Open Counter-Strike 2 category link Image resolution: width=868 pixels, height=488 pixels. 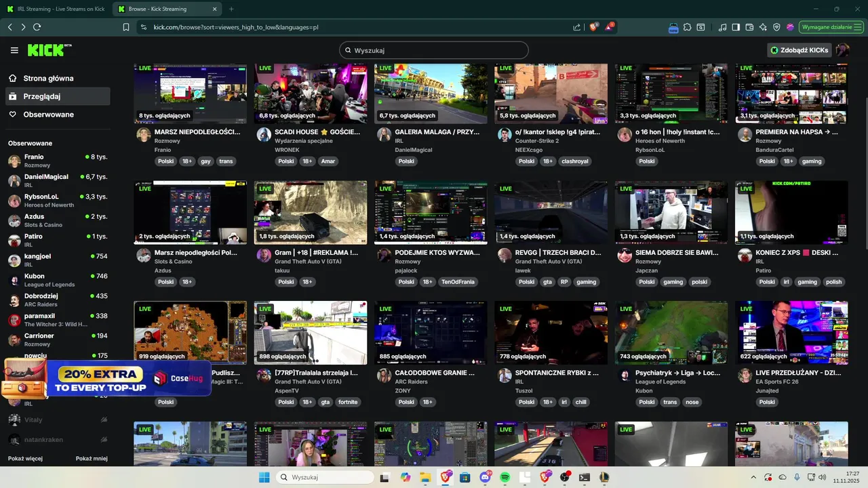[537, 141]
